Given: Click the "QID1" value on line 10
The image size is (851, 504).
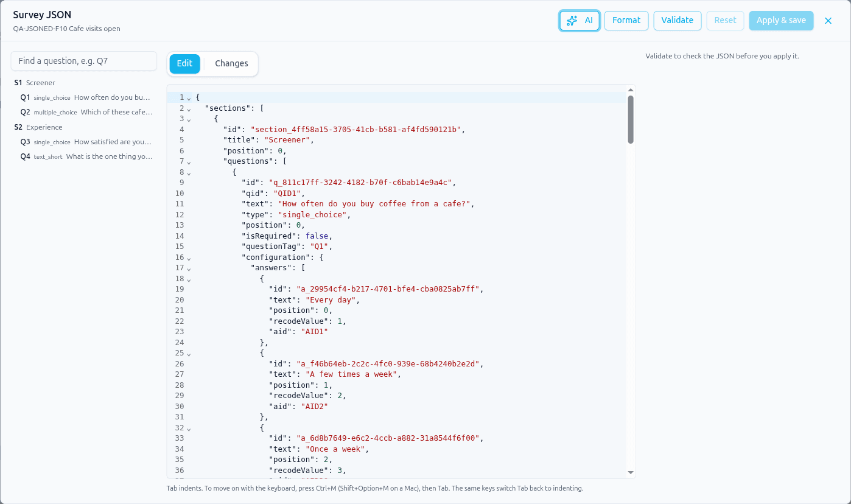Looking at the screenshot, I should (x=287, y=193).
